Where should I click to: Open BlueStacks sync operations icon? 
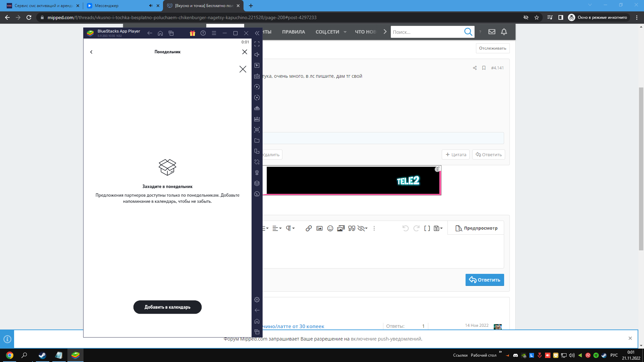pyautogui.click(x=257, y=98)
